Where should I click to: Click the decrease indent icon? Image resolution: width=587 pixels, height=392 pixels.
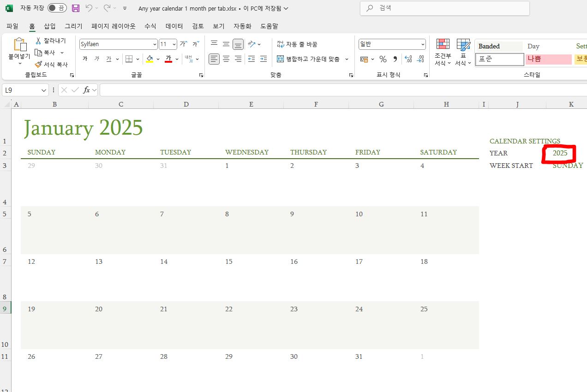[x=252, y=59]
